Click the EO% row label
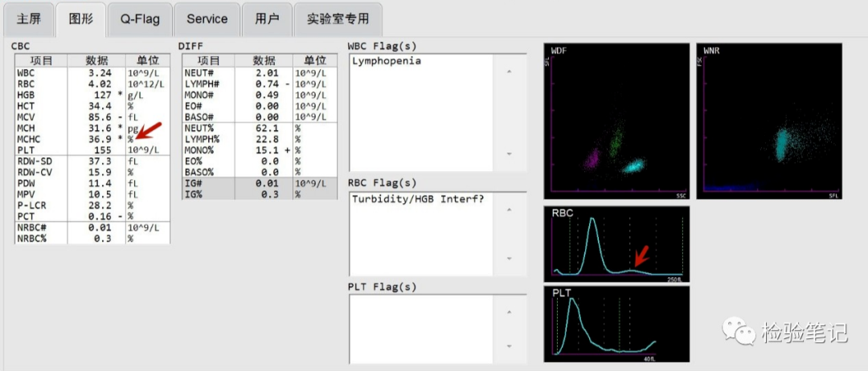 tap(193, 161)
